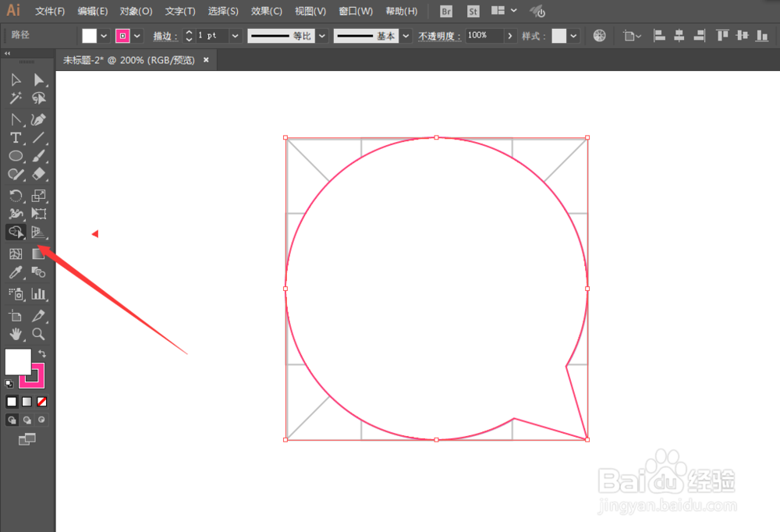Activate the Type tool
The height and width of the screenshot is (532, 780).
pyautogui.click(x=15, y=138)
